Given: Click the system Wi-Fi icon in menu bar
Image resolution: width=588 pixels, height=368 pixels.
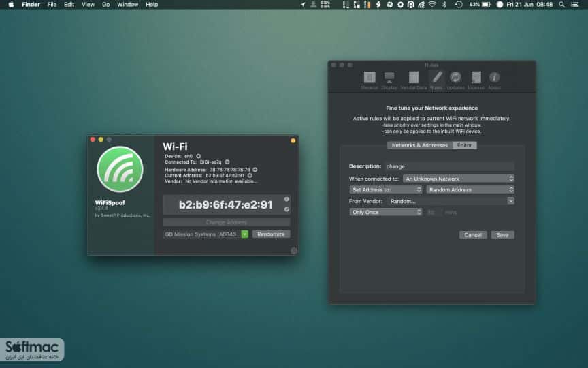Looking at the screenshot, I should pyautogui.click(x=432, y=5).
